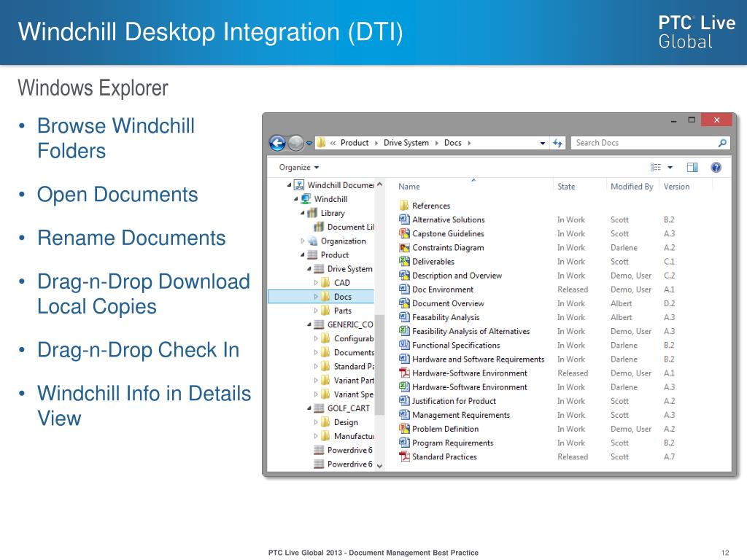
Task: Toggle the preview pane icon
Action: pyautogui.click(x=692, y=167)
